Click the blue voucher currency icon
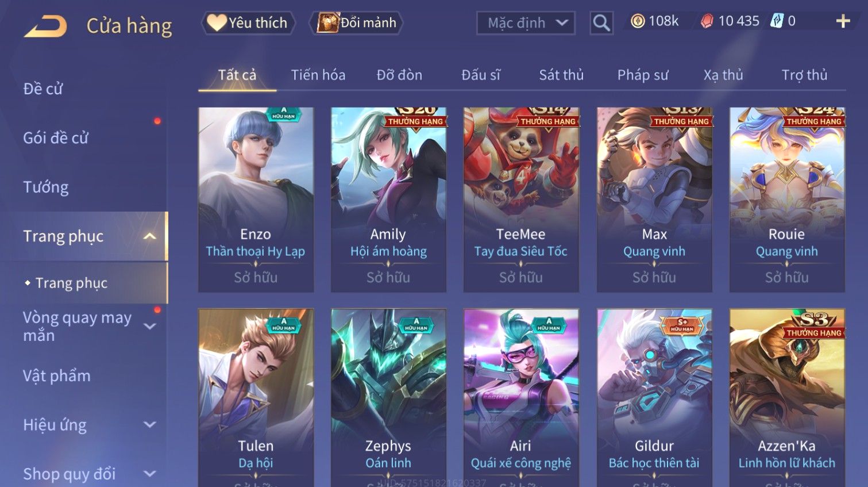Viewport: 868px width, 487px height. [777, 21]
